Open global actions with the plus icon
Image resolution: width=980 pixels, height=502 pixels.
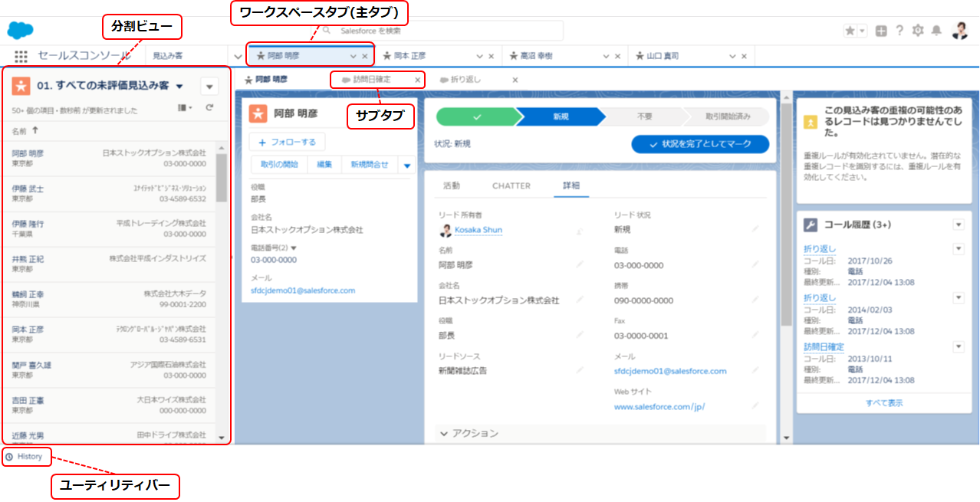coord(881,29)
